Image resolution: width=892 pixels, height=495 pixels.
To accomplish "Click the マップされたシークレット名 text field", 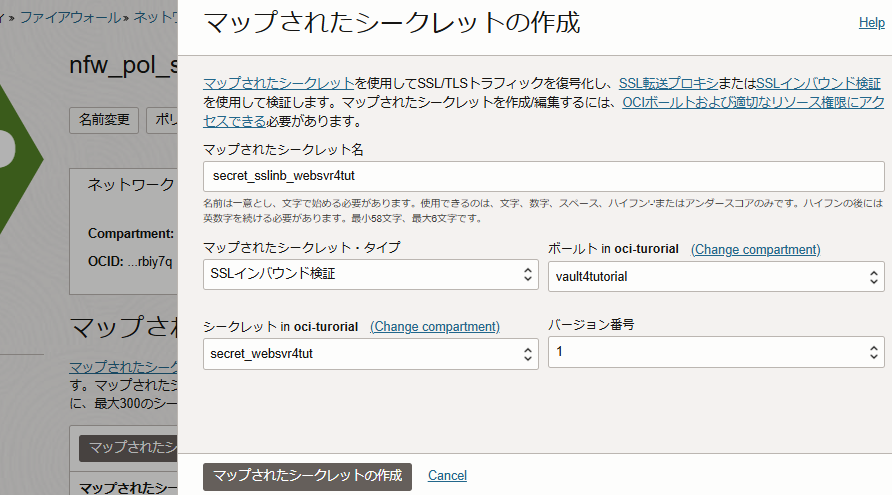I will coord(543,176).
